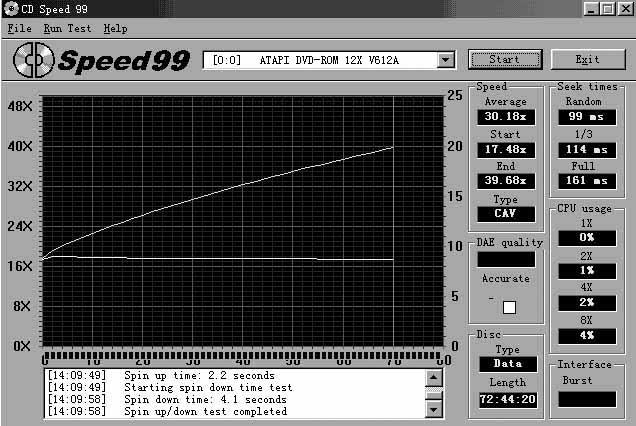Click the log scroll up arrow

433,378
